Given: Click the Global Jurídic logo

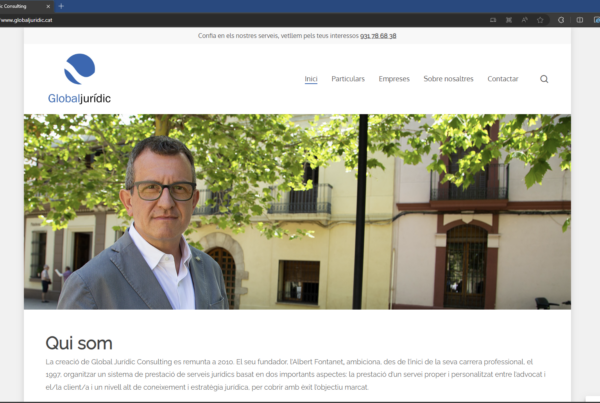Looking at the screenshot, I should click(x=79, y=69).
